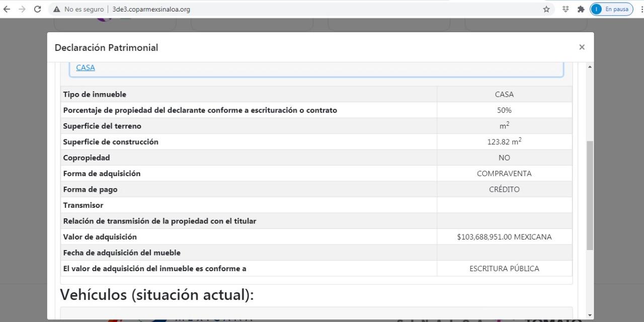Viewport: 644px width, 322px height.
Task: Click the modal scrollbar down arrow
Action: click(590, 315)
